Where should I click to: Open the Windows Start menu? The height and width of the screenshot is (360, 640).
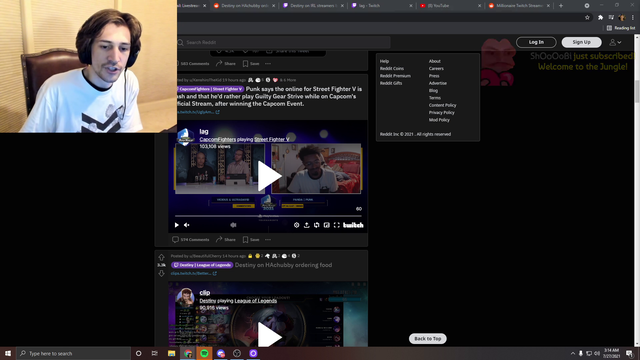8,353
